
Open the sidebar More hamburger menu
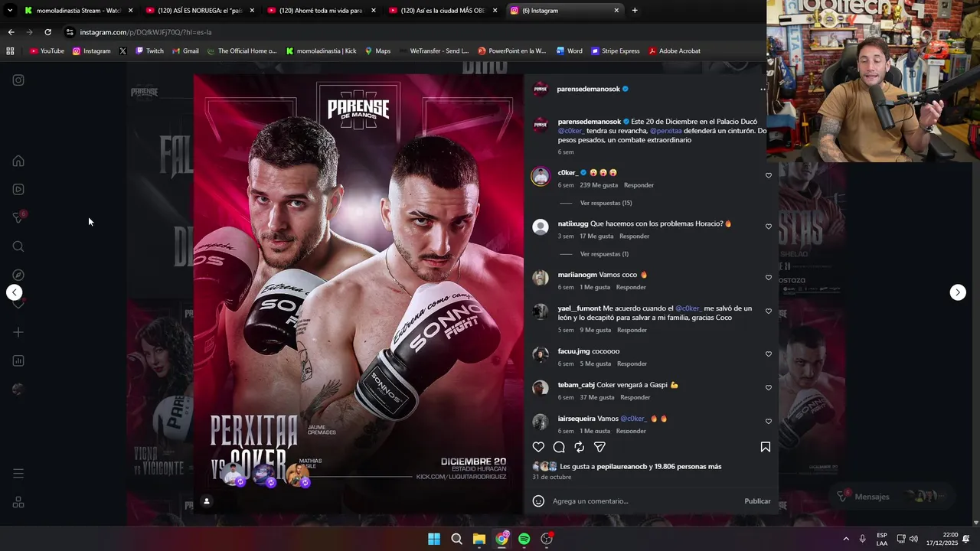pyautogui.click(x=18, y=474)
